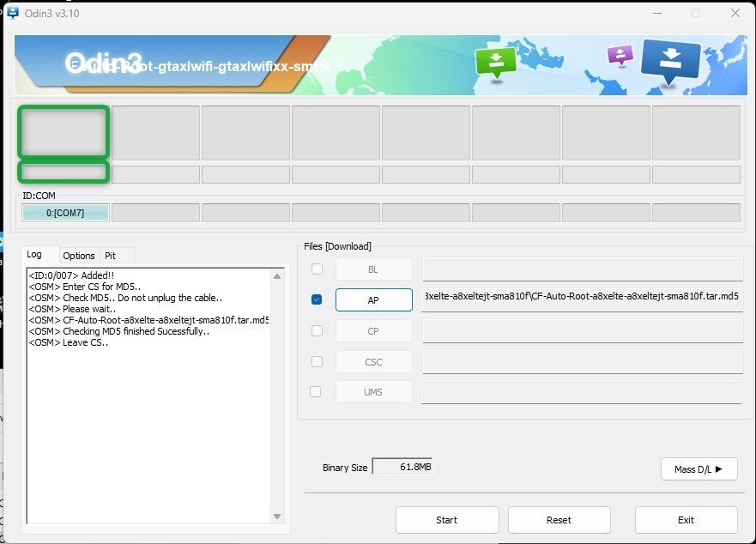Enable the UMS checkbox
756x544 pixels.
pos(316,392)
